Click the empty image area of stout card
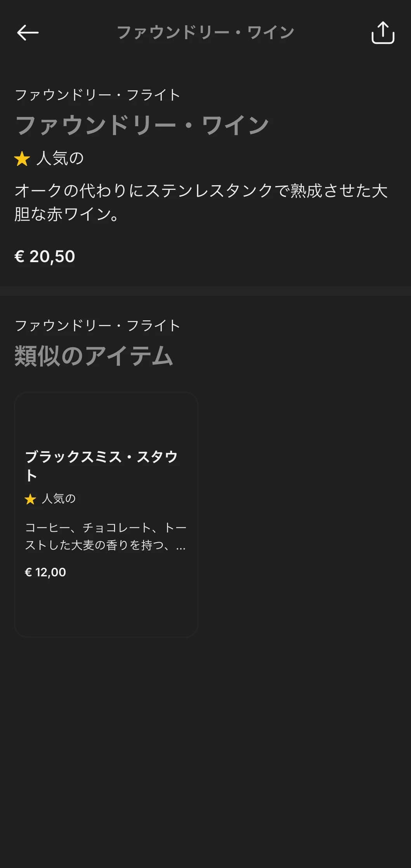This screenshot has height=868, width=411. pos(106,419)
